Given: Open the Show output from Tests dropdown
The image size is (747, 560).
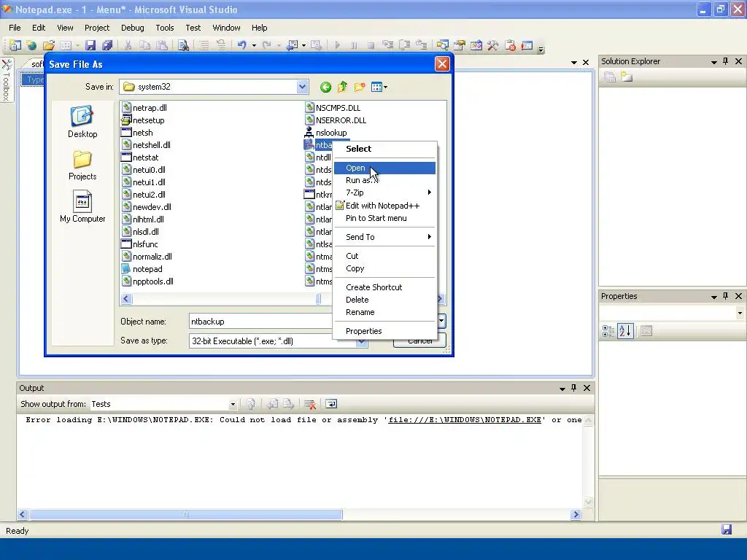Looking at the screenshot, I should pyautogui.click(x=233, y=404).
